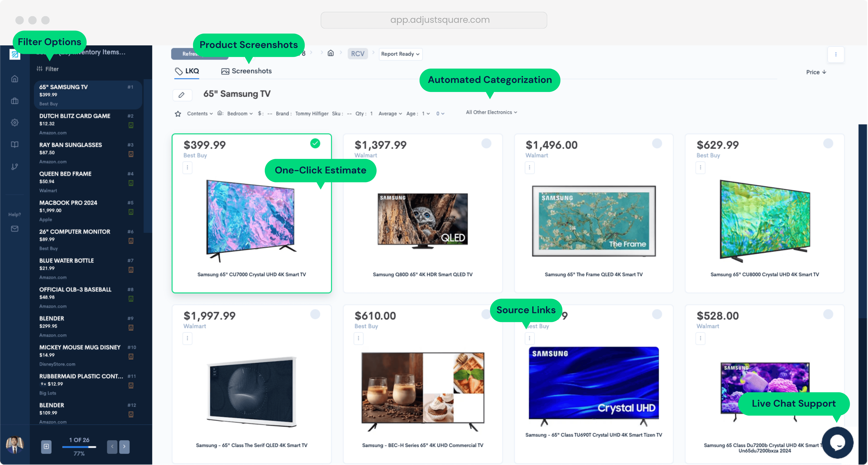
Task: Click the pencil/edit icon next to 65" Samsung TV
Action: click(182, 94)
